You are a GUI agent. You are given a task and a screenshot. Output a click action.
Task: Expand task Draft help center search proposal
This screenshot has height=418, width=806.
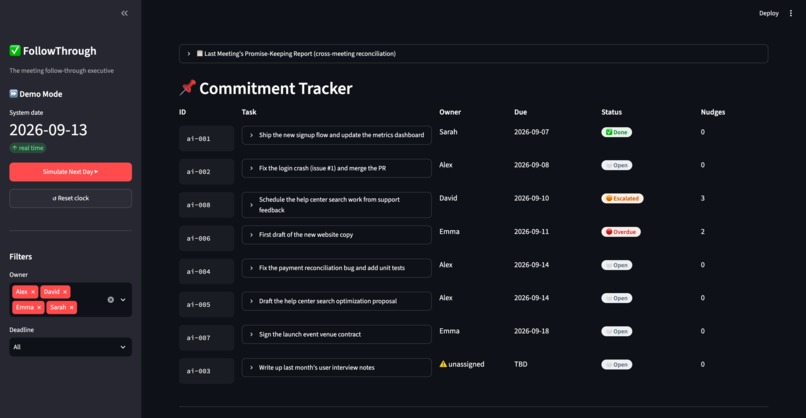[x=336, y=301]
